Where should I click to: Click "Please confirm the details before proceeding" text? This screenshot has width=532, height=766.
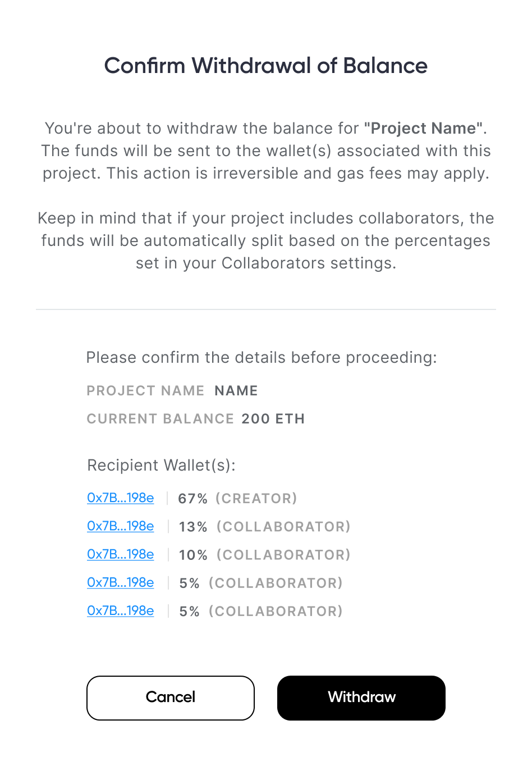coord(261,358)
